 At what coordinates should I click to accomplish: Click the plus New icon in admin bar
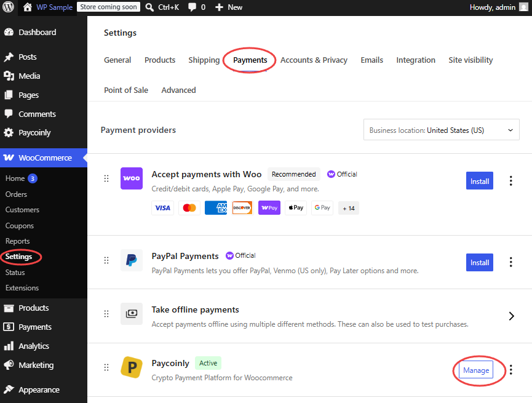tap(219, 7)
